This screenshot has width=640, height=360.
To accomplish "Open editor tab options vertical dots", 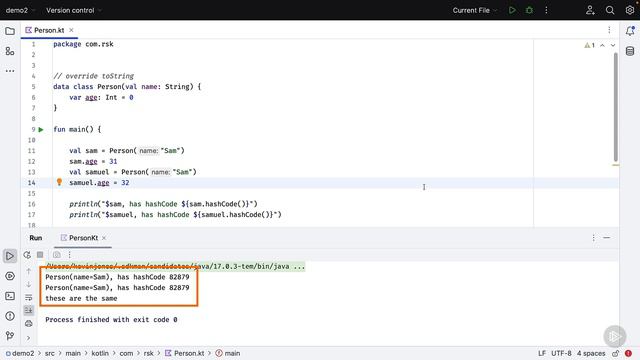I will coord(609,30).
